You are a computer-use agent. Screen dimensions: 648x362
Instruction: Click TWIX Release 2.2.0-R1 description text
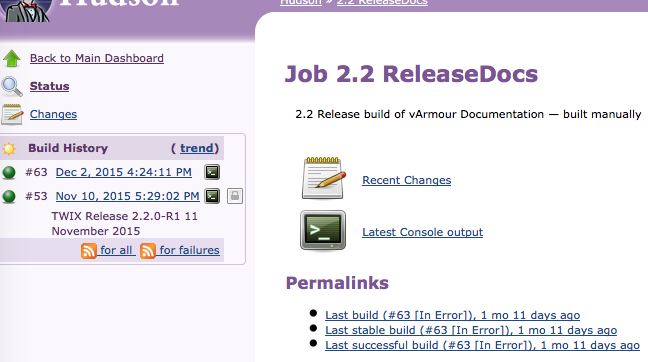(x=124, y=224)
